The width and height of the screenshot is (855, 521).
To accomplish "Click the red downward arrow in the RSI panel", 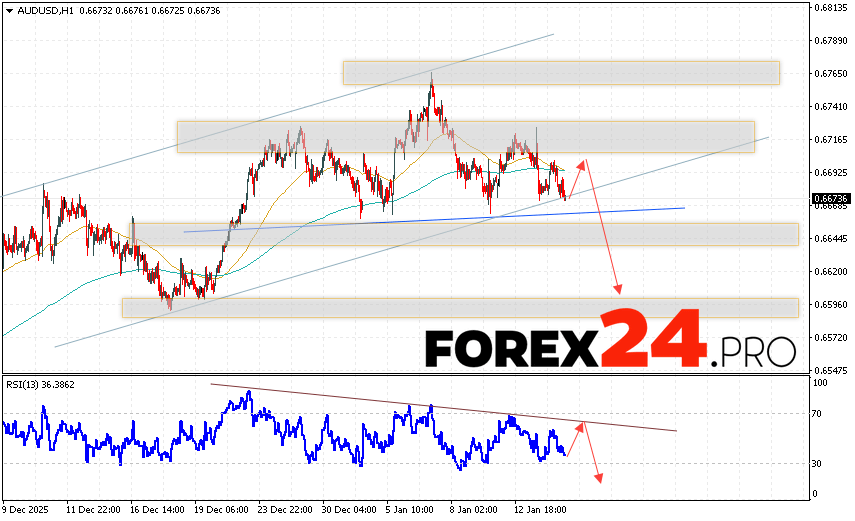I will (592, 453).
